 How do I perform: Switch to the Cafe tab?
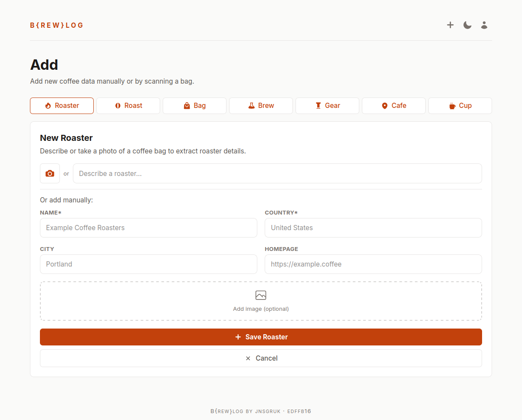394,106
